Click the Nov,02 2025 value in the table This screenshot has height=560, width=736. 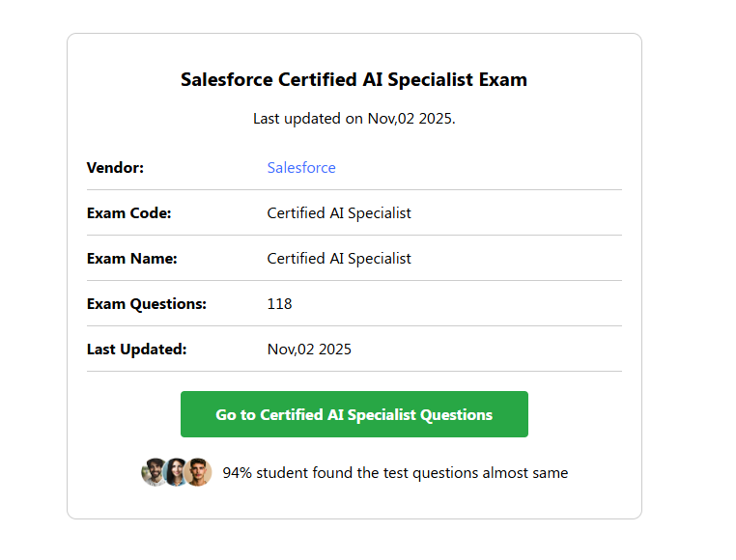(309, 350)
